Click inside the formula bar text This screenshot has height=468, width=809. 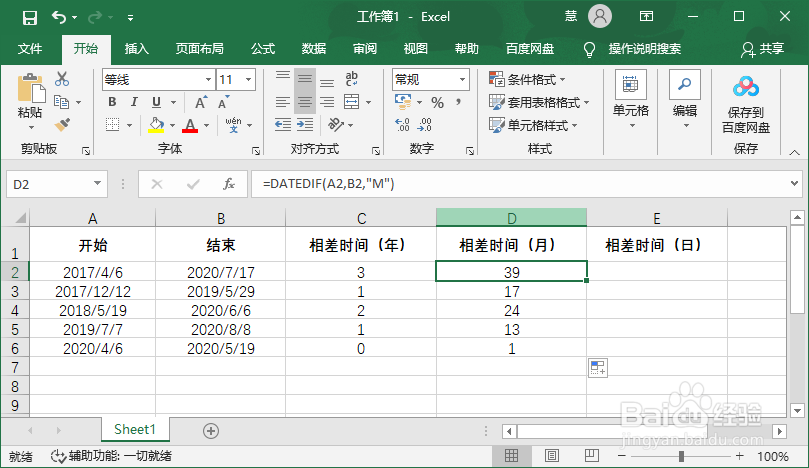coord(328,184)
